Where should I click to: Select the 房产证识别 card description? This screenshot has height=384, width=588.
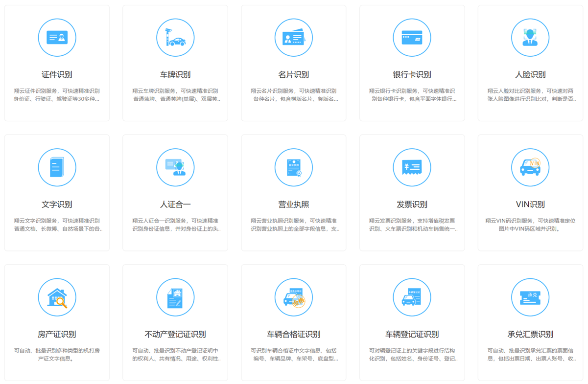point(57,355)
